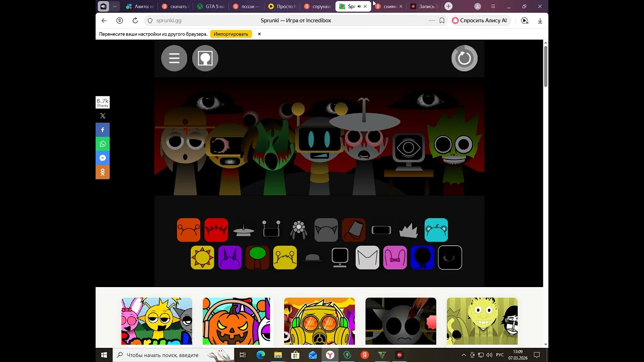Switch to the "скачать" browser tab
644x362 pixels.
tap(176, 7)
